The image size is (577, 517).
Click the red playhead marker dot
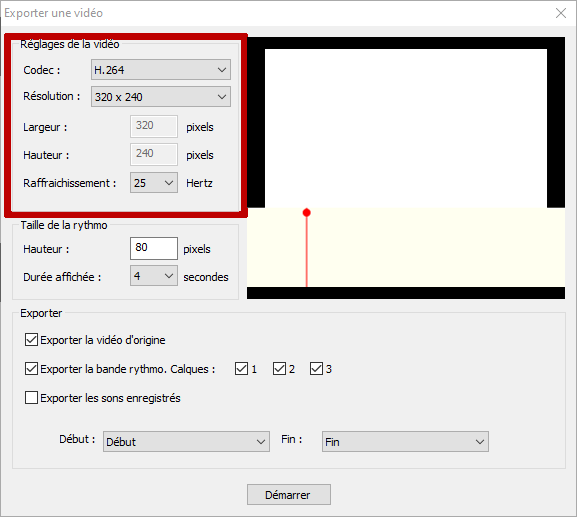pos(307,212)
